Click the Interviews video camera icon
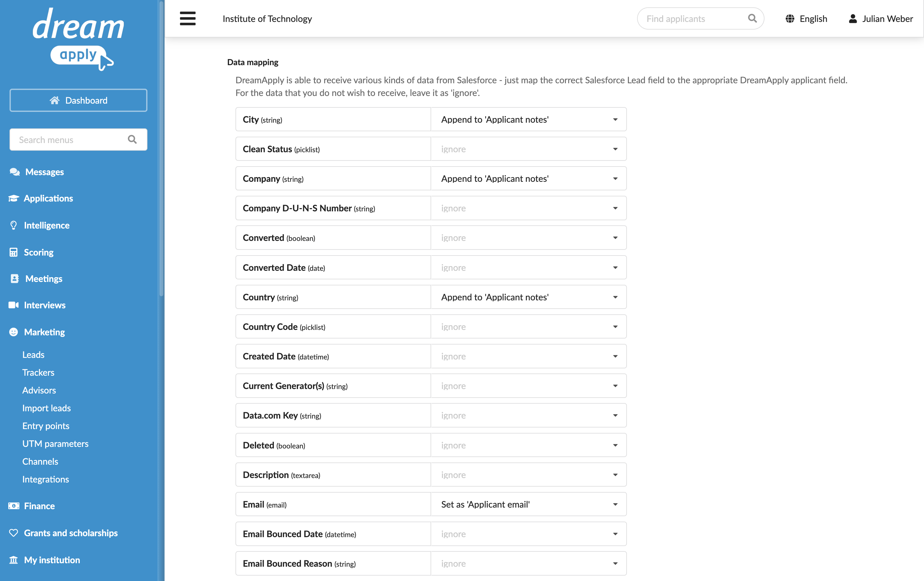Viewport: 924px width, 581px height. pos(13,305)
